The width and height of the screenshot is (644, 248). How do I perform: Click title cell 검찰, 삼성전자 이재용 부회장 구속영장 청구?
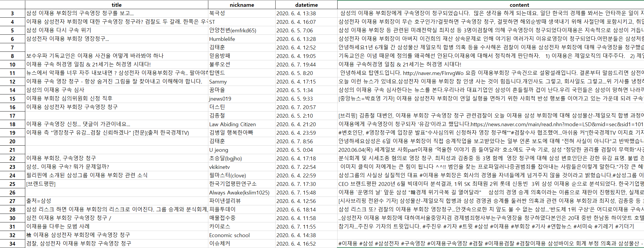[x=117, y=244]
